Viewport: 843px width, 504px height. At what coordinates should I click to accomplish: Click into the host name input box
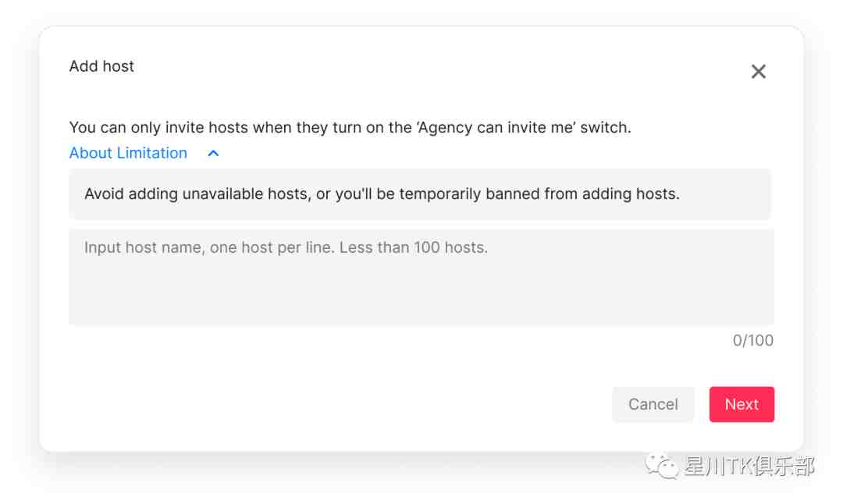click(421, 277)
